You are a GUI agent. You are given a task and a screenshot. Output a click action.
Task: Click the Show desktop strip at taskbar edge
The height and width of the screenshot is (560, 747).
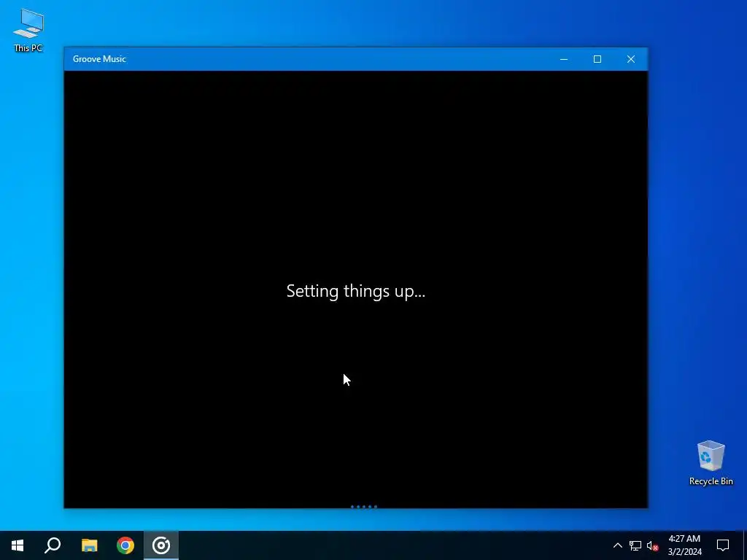[745, 545]
